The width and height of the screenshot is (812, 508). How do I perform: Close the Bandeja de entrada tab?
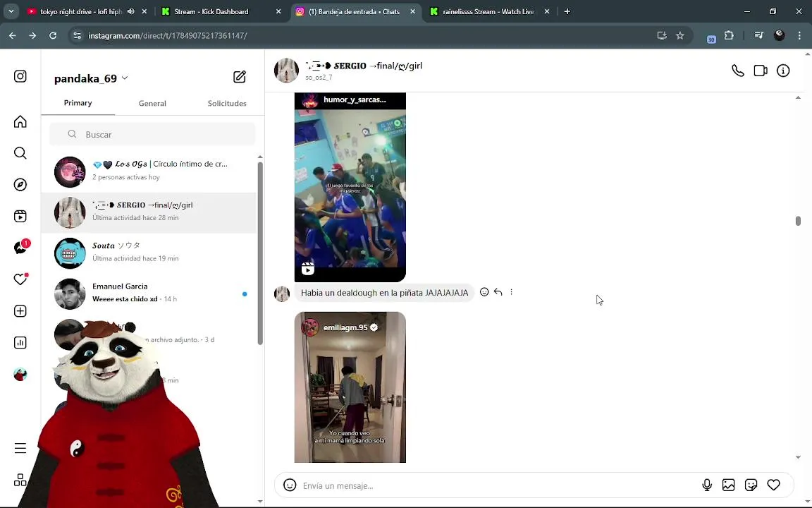point(413,11)
